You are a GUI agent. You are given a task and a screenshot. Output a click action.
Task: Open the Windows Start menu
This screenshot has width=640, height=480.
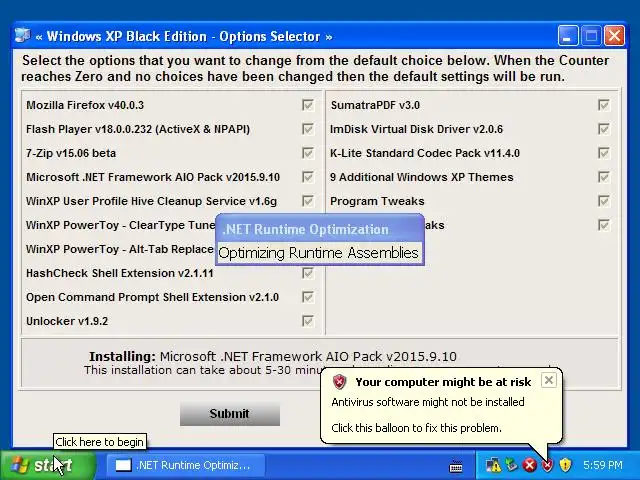point(48,465)
